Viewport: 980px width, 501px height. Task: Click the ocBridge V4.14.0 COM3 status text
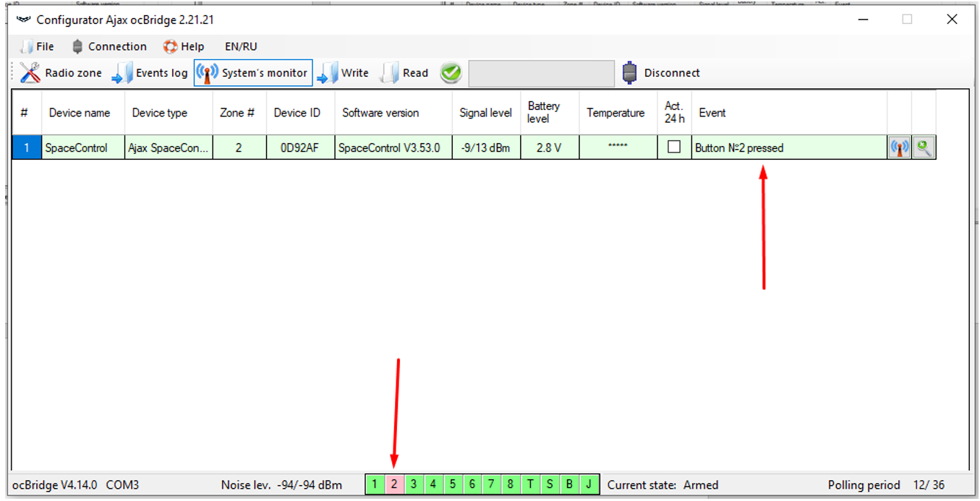tap(76, 485)
